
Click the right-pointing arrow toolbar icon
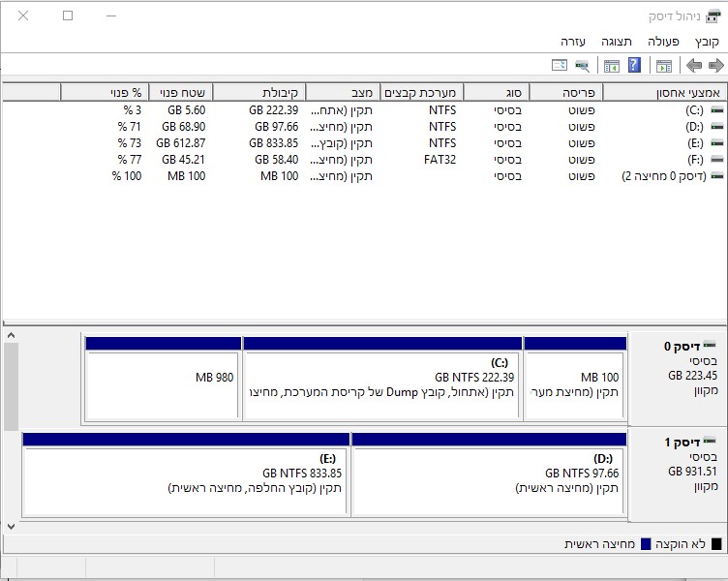pos(716,66)
